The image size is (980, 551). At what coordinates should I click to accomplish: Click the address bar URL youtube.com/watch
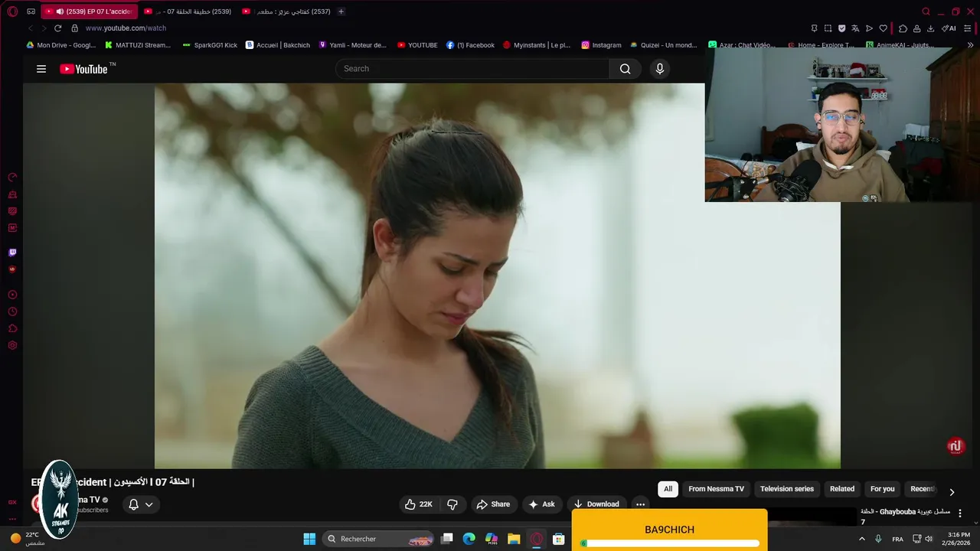tap(126, 28)
